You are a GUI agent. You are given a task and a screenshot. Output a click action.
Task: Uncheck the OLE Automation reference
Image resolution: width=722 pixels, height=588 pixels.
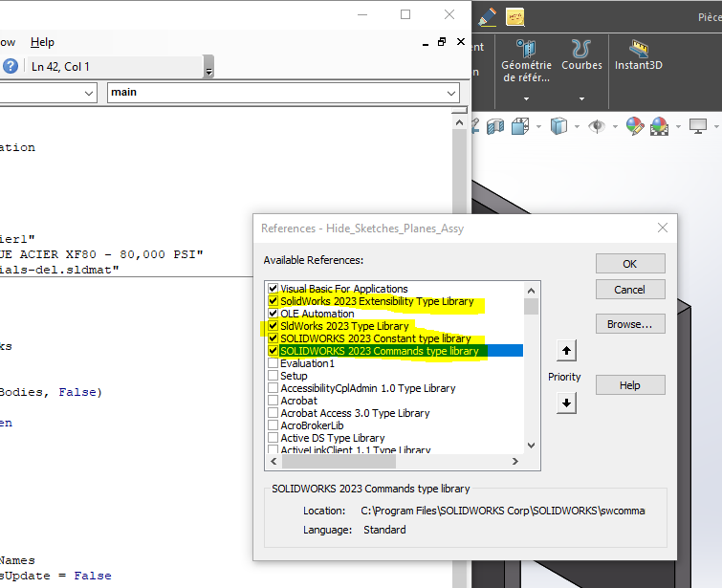pos(273,314)
